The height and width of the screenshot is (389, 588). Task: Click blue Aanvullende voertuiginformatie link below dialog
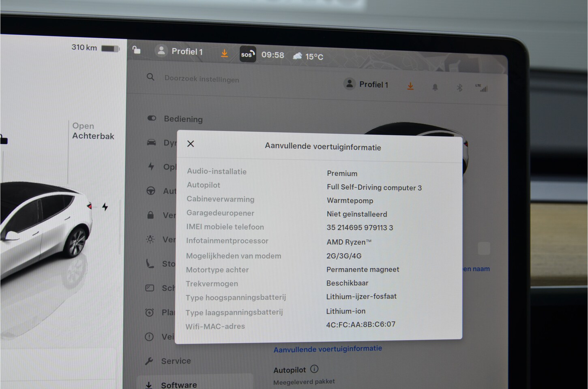pos(328,349)
